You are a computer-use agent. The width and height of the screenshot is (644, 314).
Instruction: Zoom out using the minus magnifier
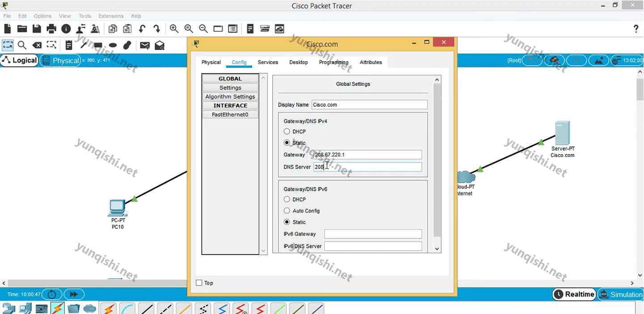coord(203,29)
